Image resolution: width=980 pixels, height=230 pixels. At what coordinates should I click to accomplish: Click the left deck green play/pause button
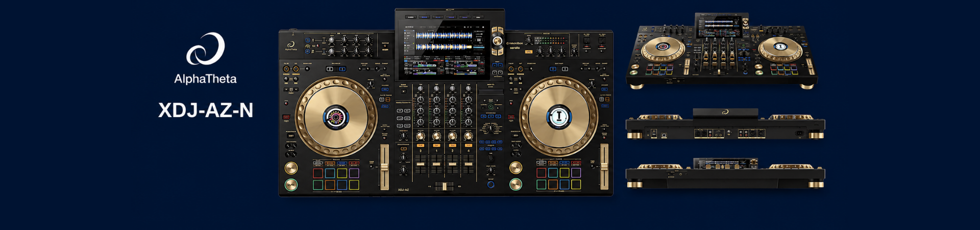[x=291, y=185]
